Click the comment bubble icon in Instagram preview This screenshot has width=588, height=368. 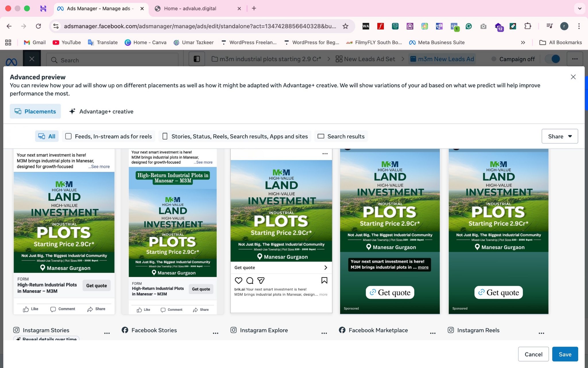click(249, 280)
